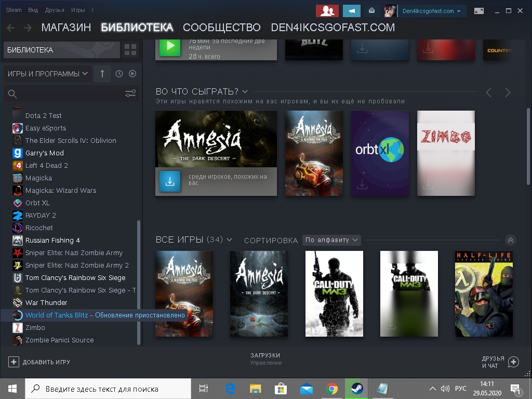Select Garry's Mod in the list
Image resolution: width=532 pixels, height=399 pixels.
coord(45,153)
